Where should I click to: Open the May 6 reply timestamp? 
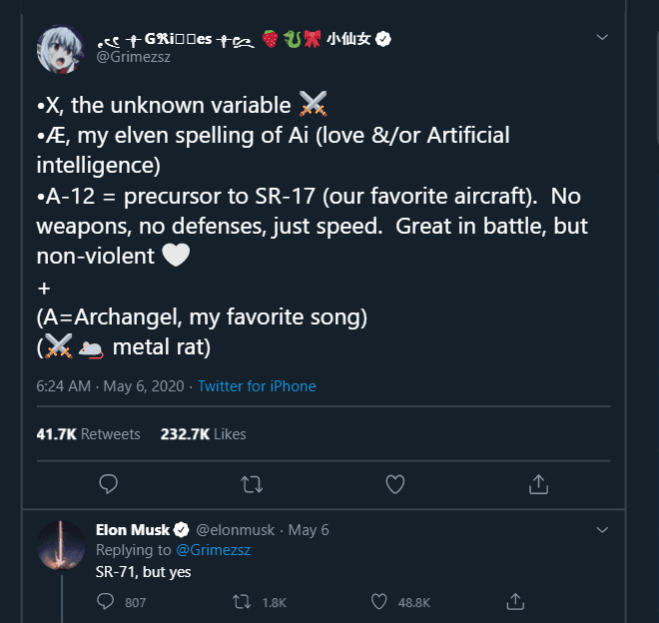click(x=308, y=529)
